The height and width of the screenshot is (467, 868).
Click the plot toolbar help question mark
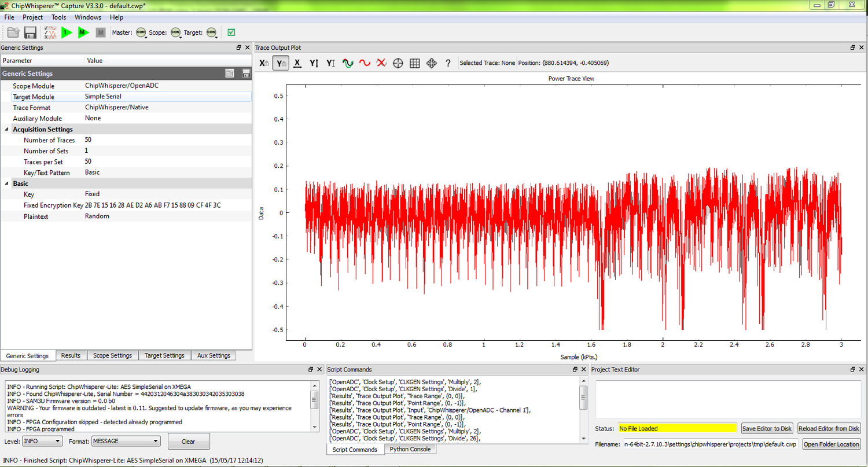click(x=448, y=63)
